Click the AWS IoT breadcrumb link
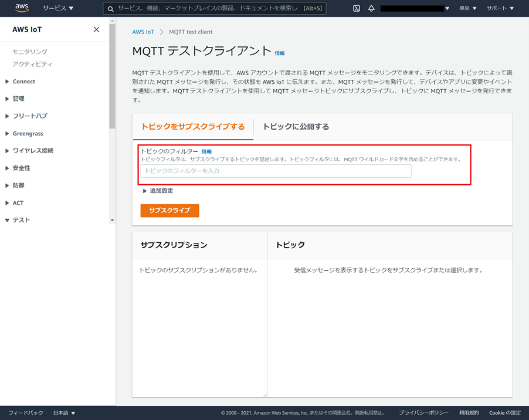 pyautogui.click(x=143, y=32)
